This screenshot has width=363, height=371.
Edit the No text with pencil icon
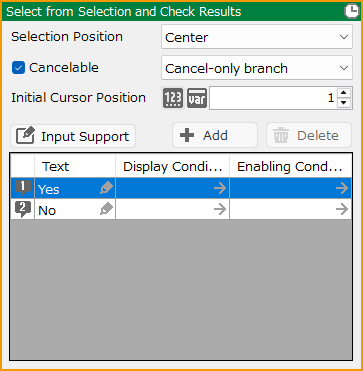(x=107, y=209)
